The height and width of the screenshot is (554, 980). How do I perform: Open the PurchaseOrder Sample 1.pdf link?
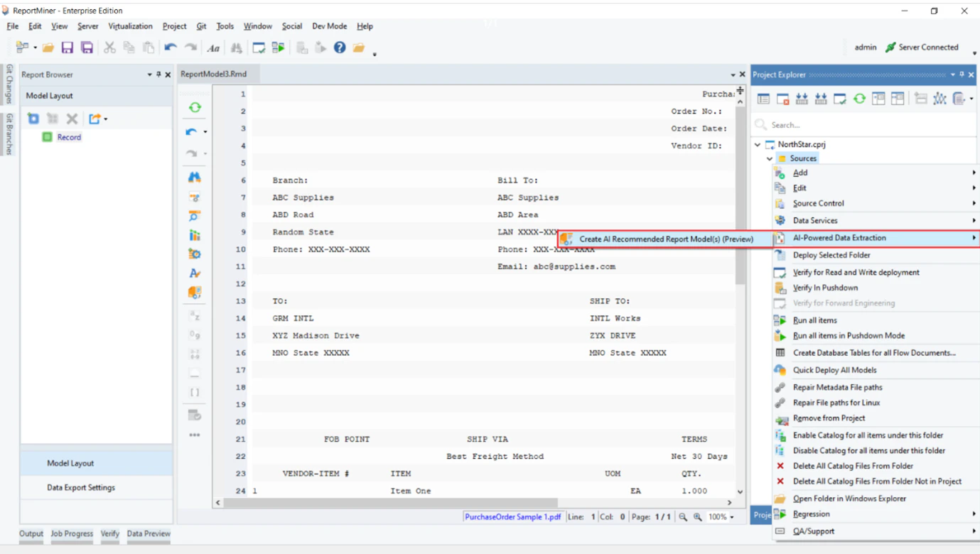click(x=512, y=517)
